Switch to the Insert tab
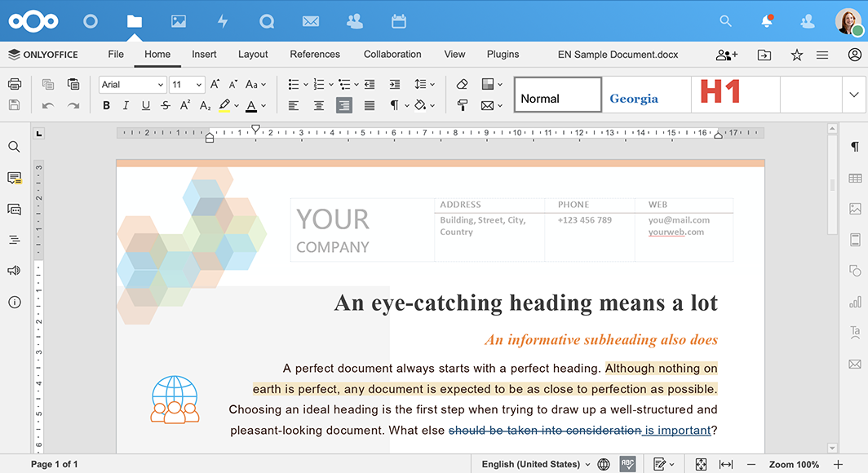This screenshot has height=473, width=868. [x=204, y=55]
